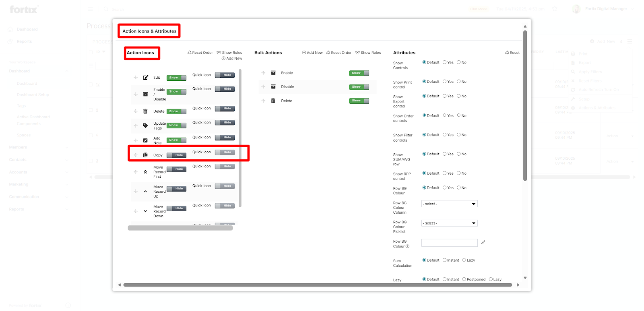Click the drag handle beside bulk Enable
The height and width of the screenshot is (311, 644).
pyautogui.click(x=263, y=73)
